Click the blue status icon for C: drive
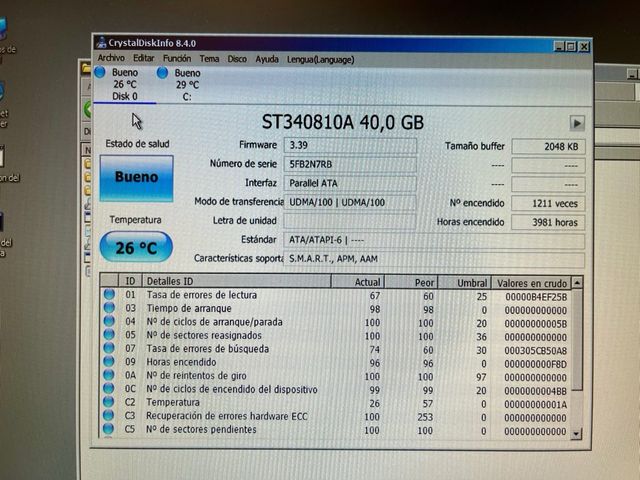This screenshot has height=480, width=640. [x=162, y=73]
